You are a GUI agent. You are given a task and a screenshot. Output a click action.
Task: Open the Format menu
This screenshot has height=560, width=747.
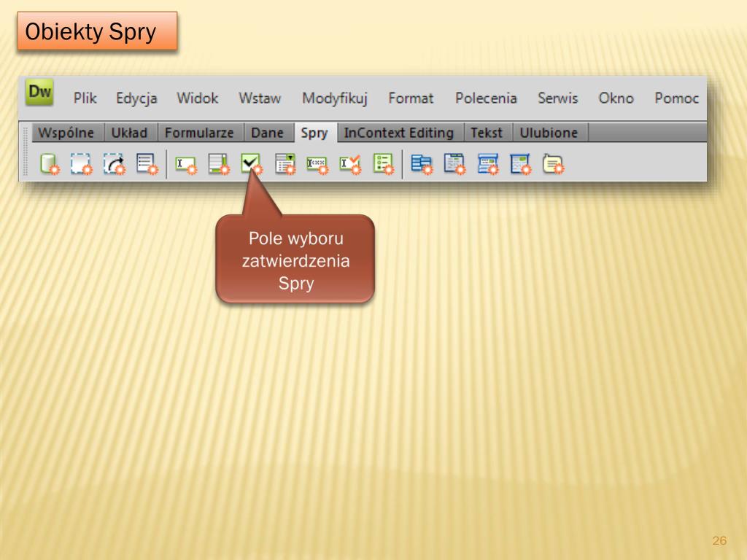pyautogui.click(x=411, y=98)
